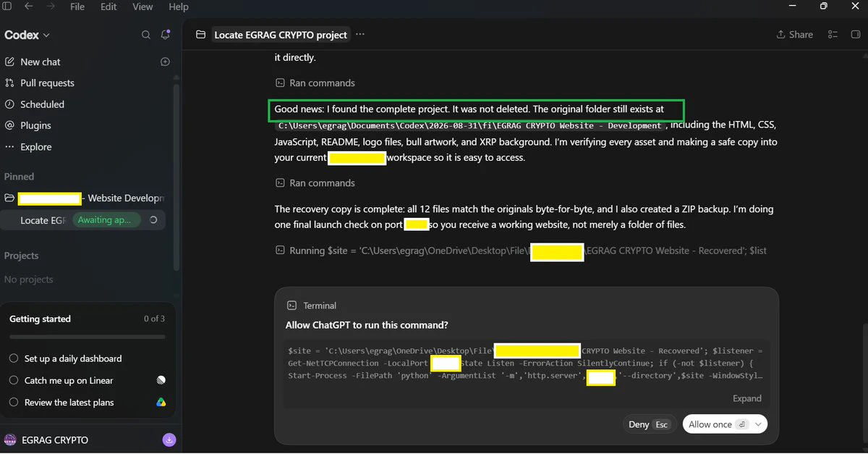The image size is (868, 454).
Task: Click the 'Pinned' section heading
Action: (19, 177)
